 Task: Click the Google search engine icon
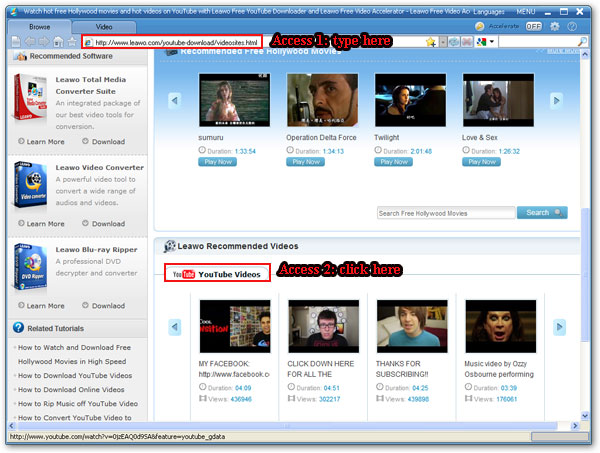[x=481, y=42]
